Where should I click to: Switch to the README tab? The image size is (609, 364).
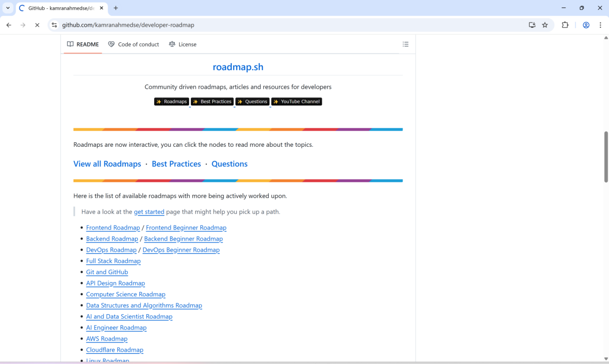click(83, 44)
